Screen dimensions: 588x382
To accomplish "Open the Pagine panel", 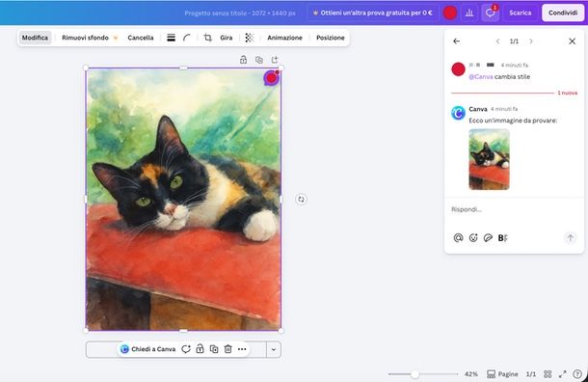I will [x=502, y=374].
